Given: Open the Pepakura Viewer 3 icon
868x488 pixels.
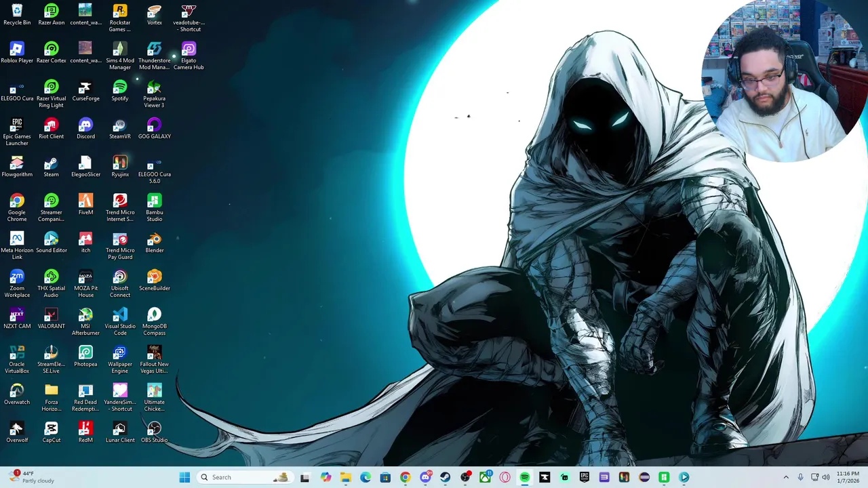Looking at the screenshot, I should click(x=155, y=94).
